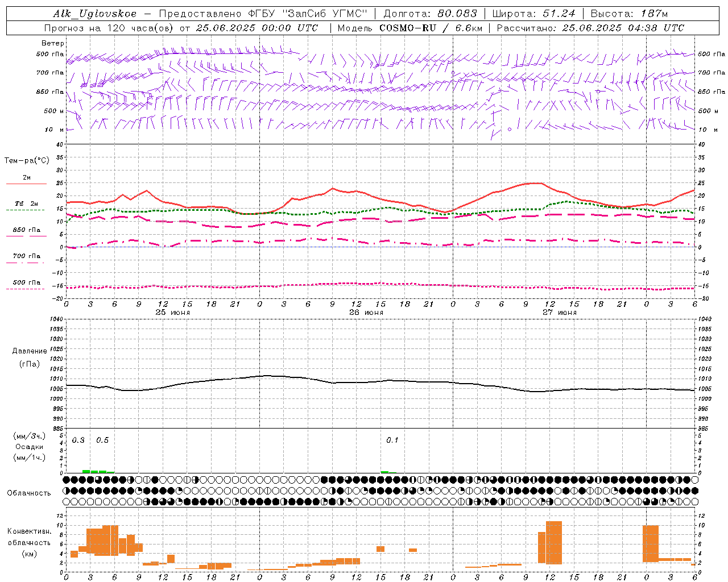
Task: Click the (км) convective cloud unit
Action: click(x=29, y=554)
